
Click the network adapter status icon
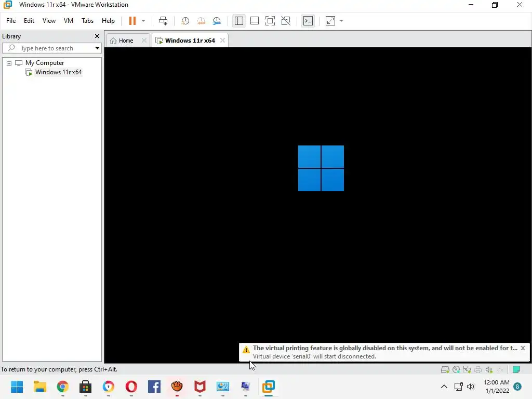[467, 369]
